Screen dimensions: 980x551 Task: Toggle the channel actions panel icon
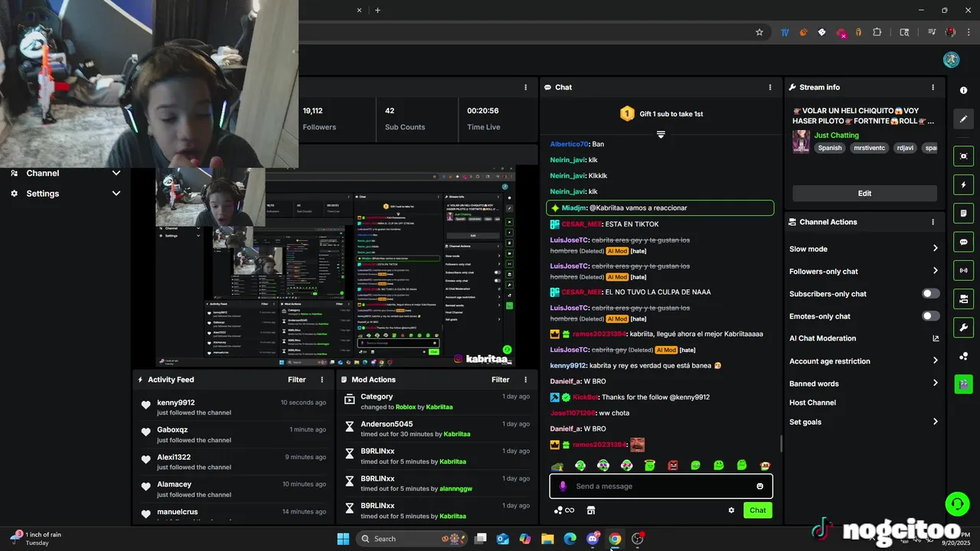(x=963, y=298)
